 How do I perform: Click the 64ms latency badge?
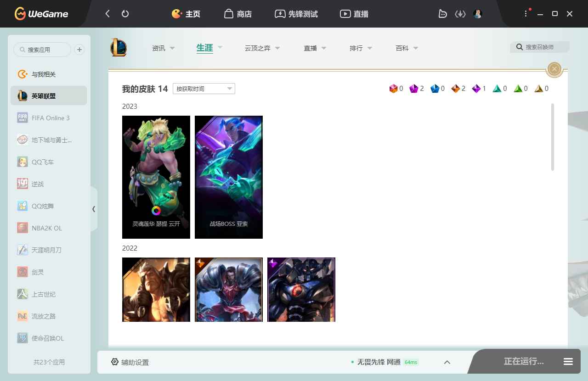pyautogui.click(x=411, y=362)
